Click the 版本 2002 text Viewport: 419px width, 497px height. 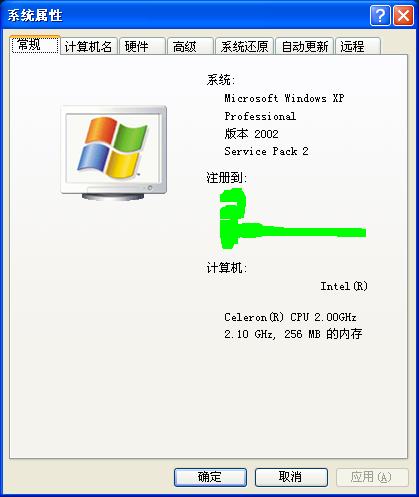pos(251,134)
